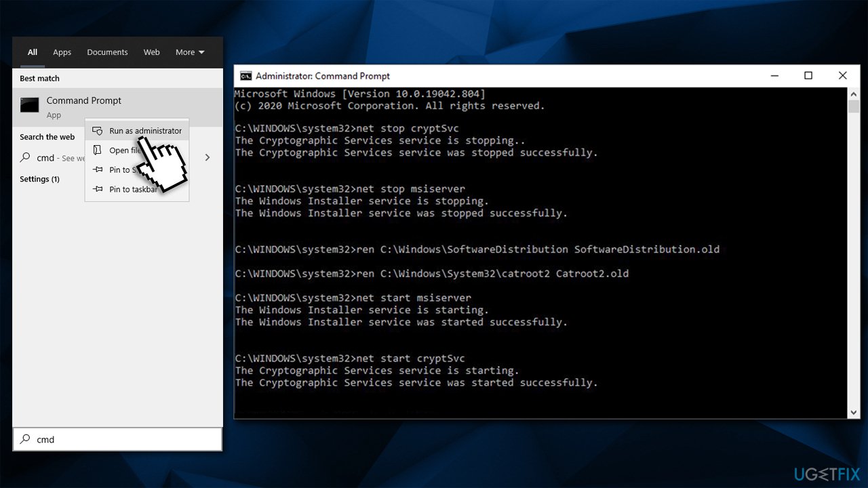
Task: Click the Command Prompt vertical scrollbar thumb
Action: 854,106
